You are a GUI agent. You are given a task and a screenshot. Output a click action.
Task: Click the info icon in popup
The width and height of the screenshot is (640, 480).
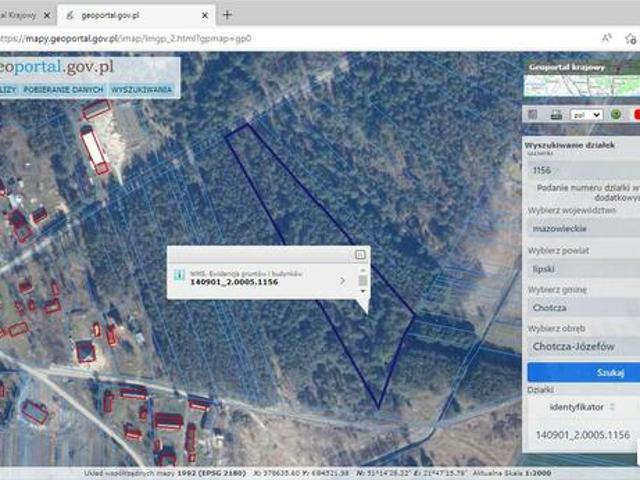click(179, 274)
